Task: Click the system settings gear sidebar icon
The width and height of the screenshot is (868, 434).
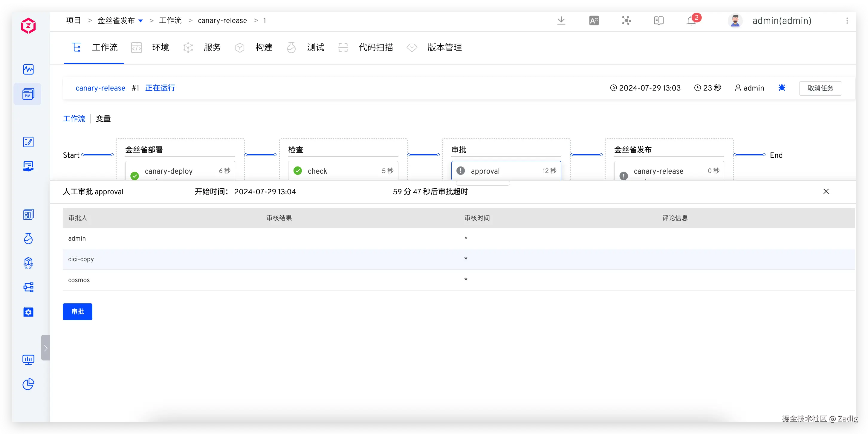Action: tap(28, 312)
